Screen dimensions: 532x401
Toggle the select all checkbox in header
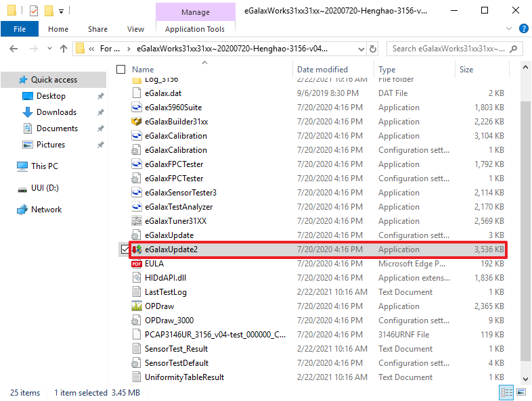point(121,70)
